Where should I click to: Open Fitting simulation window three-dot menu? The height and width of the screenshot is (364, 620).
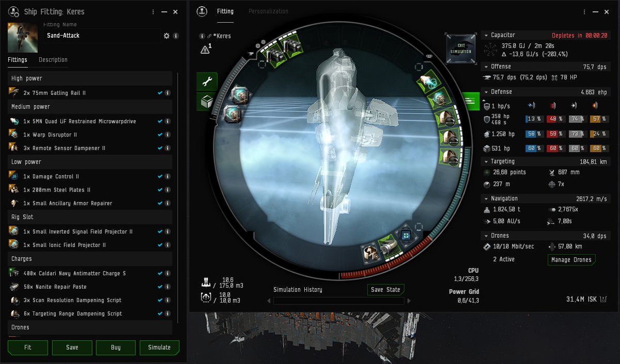[x=584, y=11]
